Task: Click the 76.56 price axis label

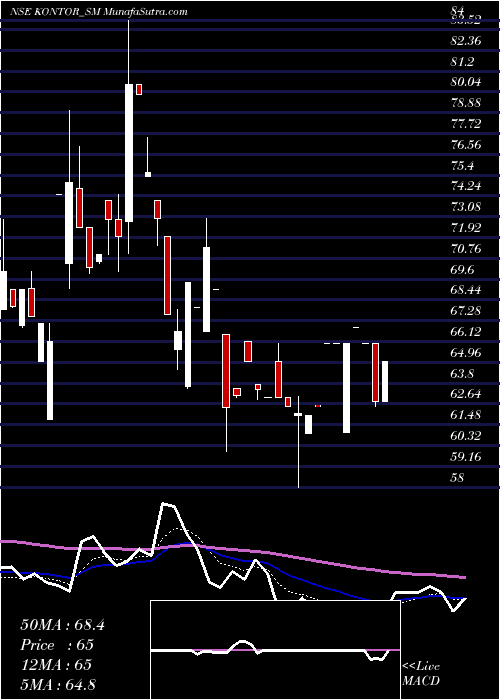Action: [466, 145]
